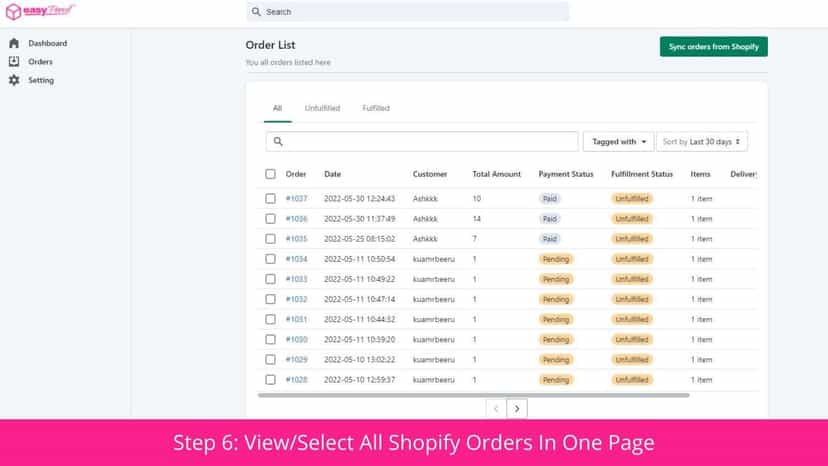This screenshot has height=466, width=828.
Task: Open order #1036 link
Action: coord(296,219)
